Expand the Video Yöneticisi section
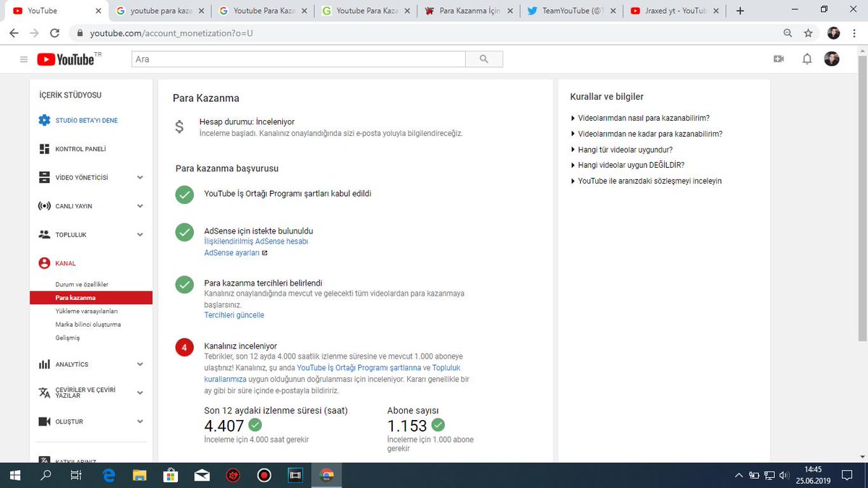The width and height of the screenshot is (868, 488). click(140, 177)
